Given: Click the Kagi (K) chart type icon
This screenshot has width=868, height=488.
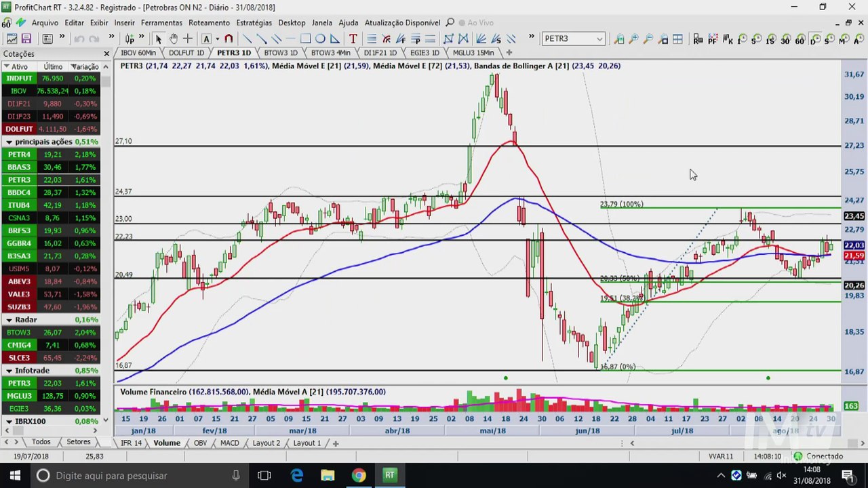Looking at the screenshot, I should click(x=727, y=39).
